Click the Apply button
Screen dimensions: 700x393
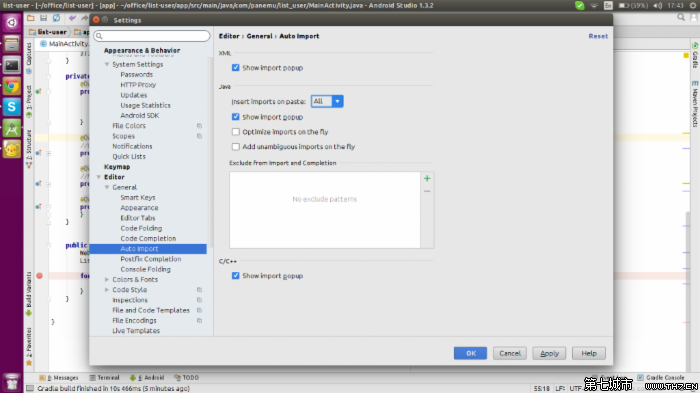pyautogui.click(x=549, y=353)
